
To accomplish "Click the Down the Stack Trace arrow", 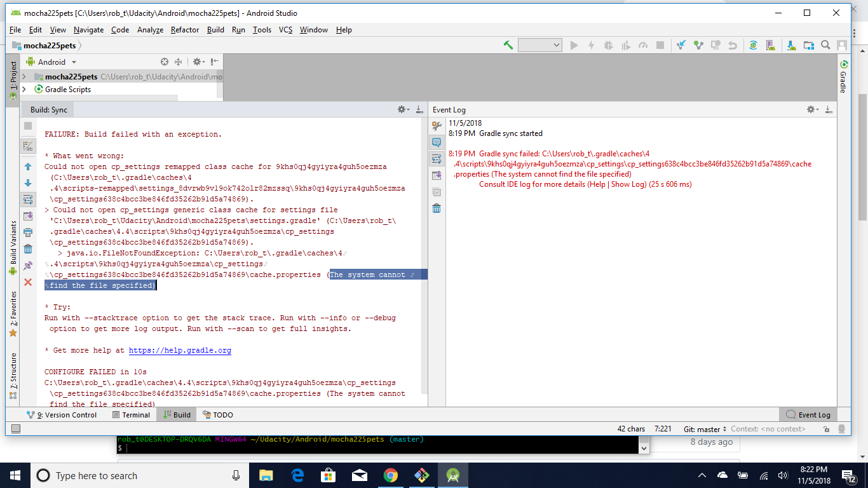I will 28,183.
